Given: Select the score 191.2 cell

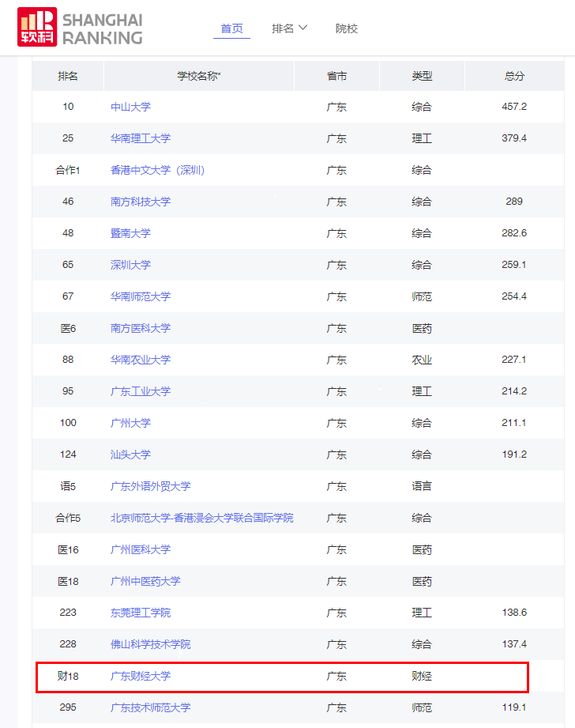Looking at the screenshot, I should (514, 455).
